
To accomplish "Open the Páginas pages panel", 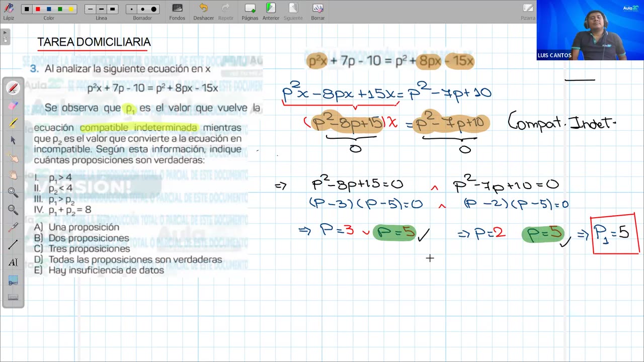I will (250, 11).
